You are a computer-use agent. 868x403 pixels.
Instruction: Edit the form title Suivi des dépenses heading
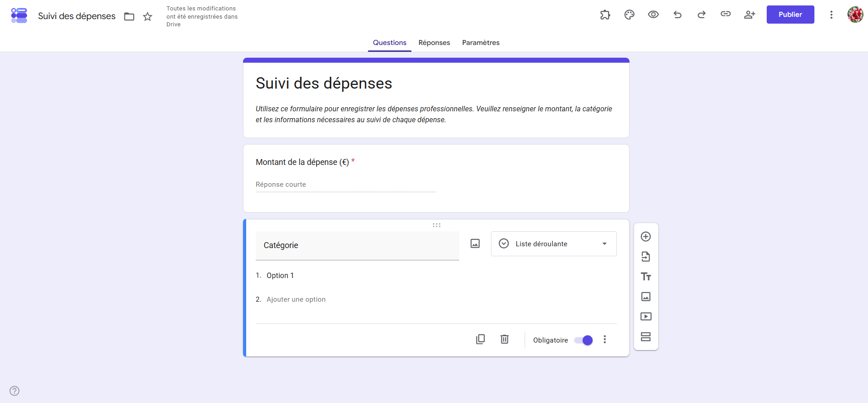pyautogui.click(x=324, y=84)
